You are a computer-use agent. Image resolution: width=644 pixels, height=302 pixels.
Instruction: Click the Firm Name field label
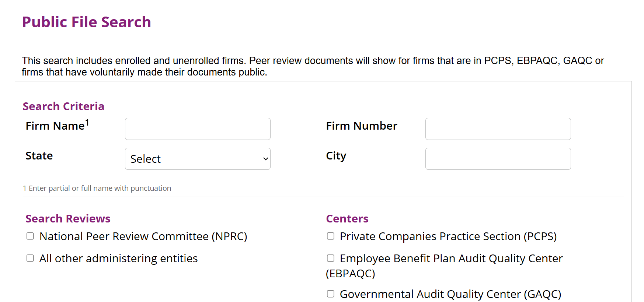[x=58, y=125]
